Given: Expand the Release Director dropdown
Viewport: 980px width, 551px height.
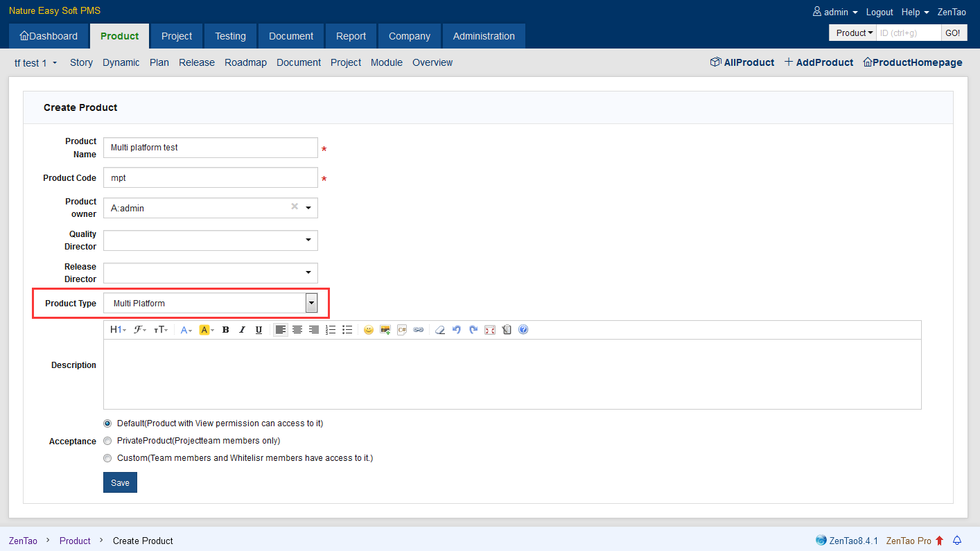Looking at the screenshot, I should [210, 273].
